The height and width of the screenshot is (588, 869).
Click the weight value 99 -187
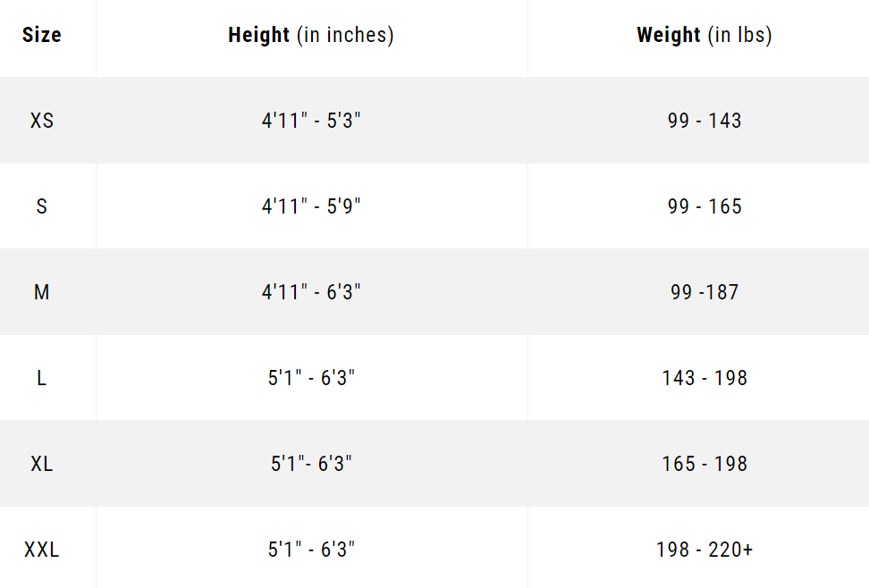click(704, 292)
